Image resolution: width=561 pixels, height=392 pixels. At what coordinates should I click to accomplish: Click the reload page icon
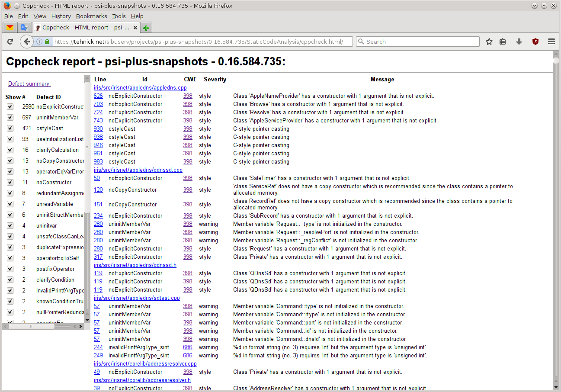(x=10, y=42)
